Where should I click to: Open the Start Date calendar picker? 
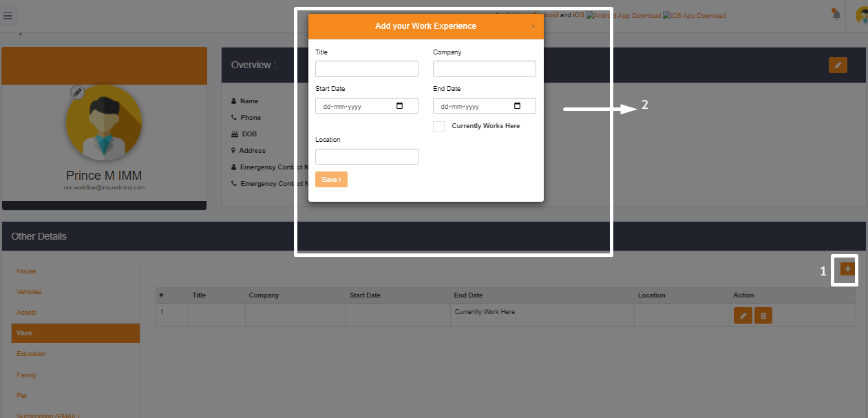[400, 107]
